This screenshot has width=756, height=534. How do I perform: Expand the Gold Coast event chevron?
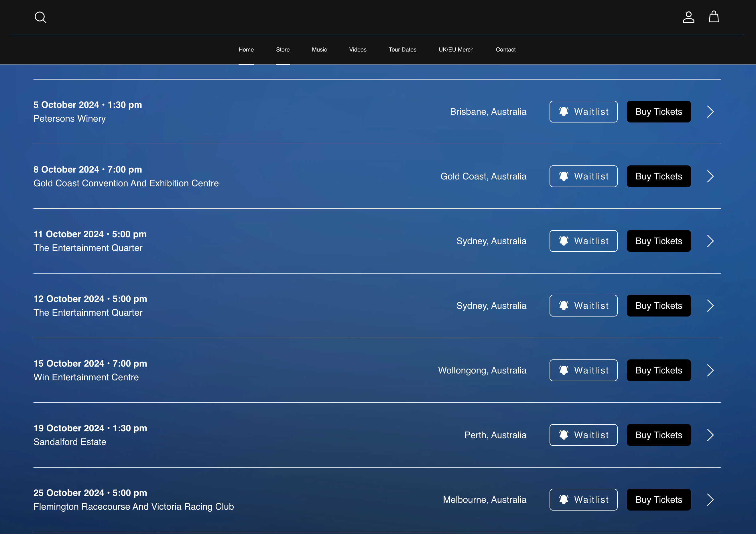(x=710, y=176)
